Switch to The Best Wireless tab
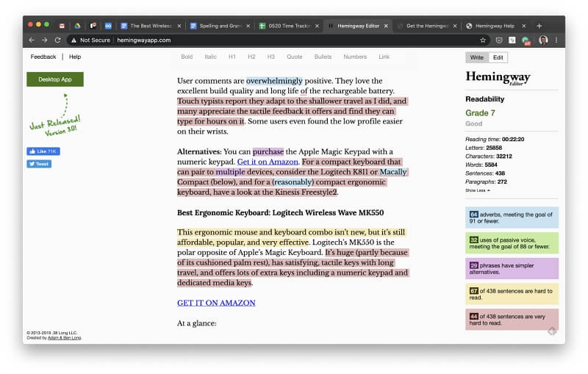This screenshot has height=374, width=588. [151, 26]
